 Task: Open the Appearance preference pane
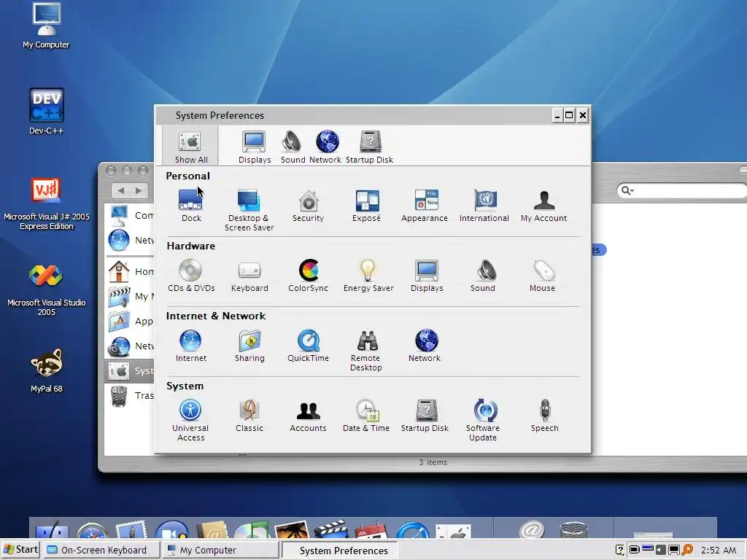(425, 206)
